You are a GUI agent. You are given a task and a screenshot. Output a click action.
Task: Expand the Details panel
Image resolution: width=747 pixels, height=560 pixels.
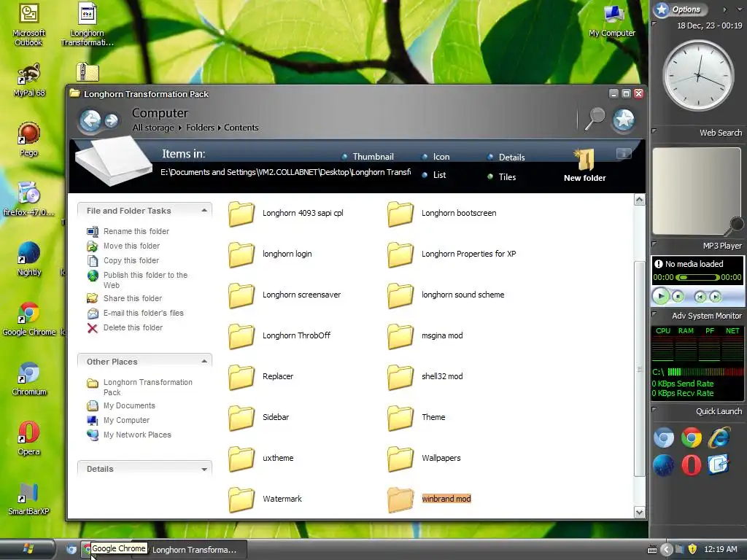204,469
